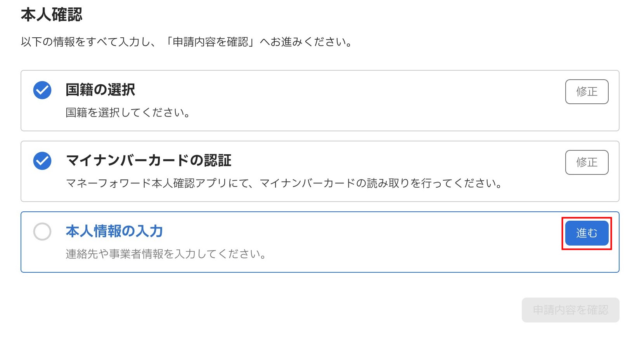Open the 本人情報の入力 blue title link
The image size is (644, 338).
[114, 231]
